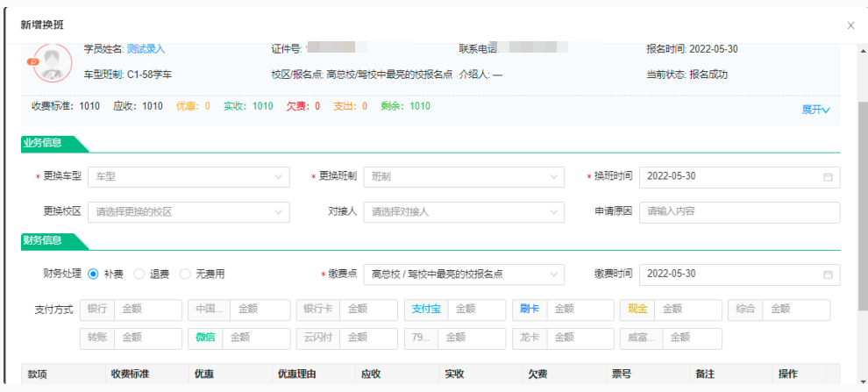The height and width of the screenshot is (392, 868).
Task: Click the calendar icon in 换班时间 field
Action: pyautogui.click(x=828, y=176)
